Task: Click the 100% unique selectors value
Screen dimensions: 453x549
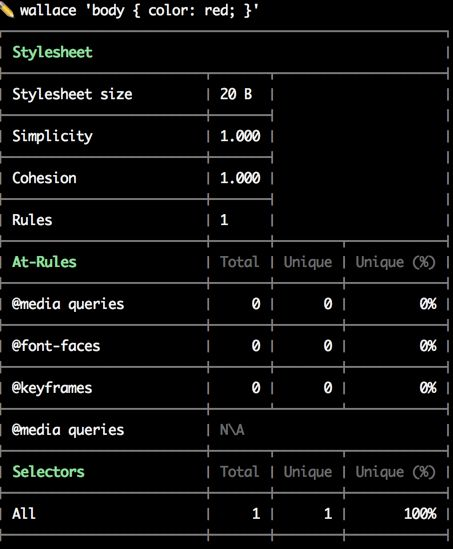Action: coord(420,514)
